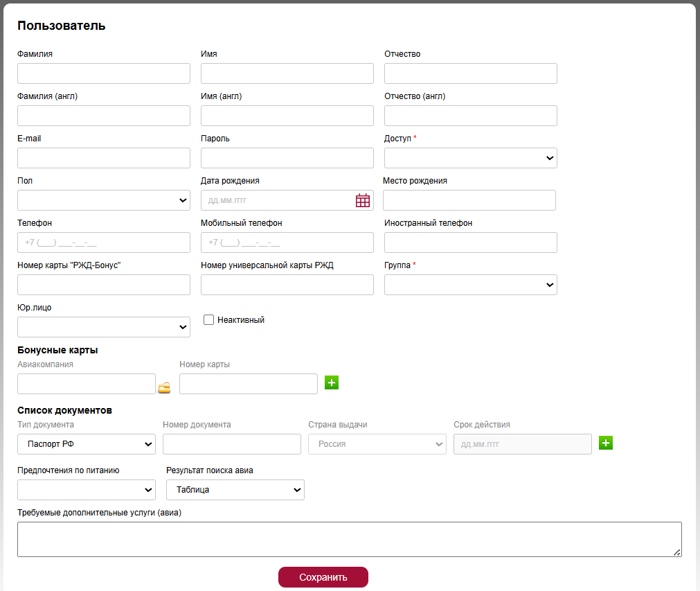This screenshot has height=591, width=700.
Task: Open Результат поиска авиа dropdown
Action: (x=235, y=490)
